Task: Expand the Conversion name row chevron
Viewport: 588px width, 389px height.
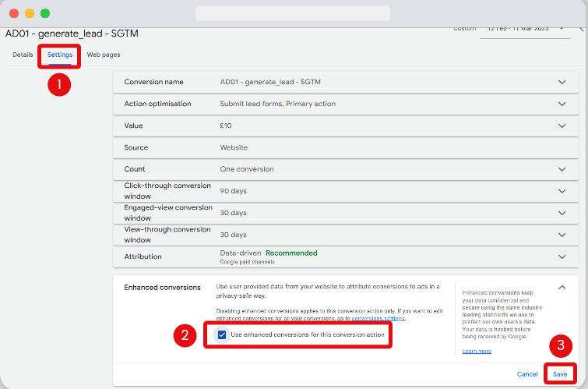Action: coord(562,82)
